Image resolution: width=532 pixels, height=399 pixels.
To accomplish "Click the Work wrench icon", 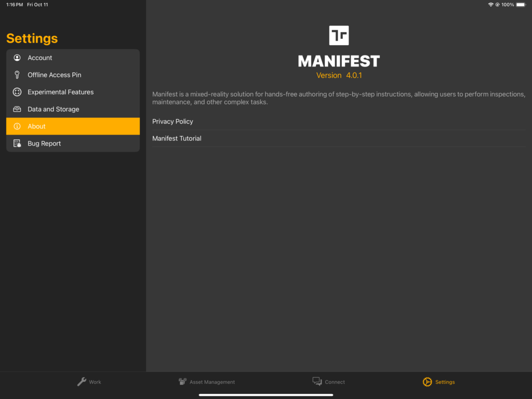I will point(82,382).
